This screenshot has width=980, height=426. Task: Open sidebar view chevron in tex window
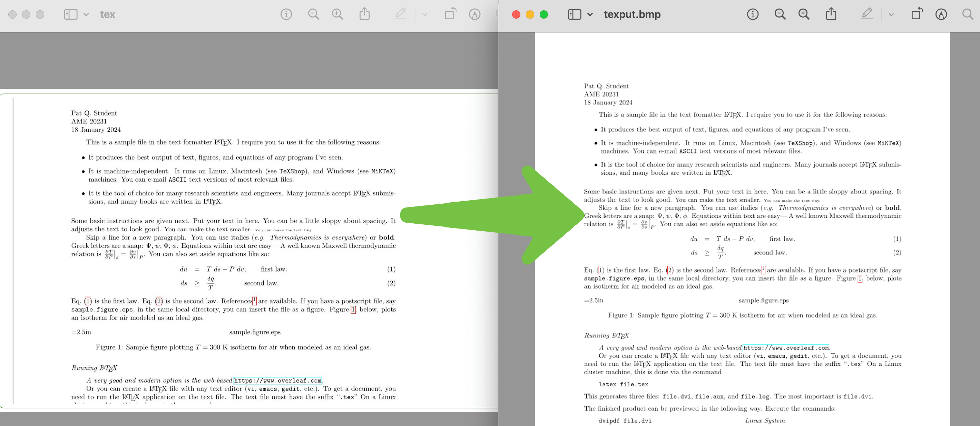[86, 14]
